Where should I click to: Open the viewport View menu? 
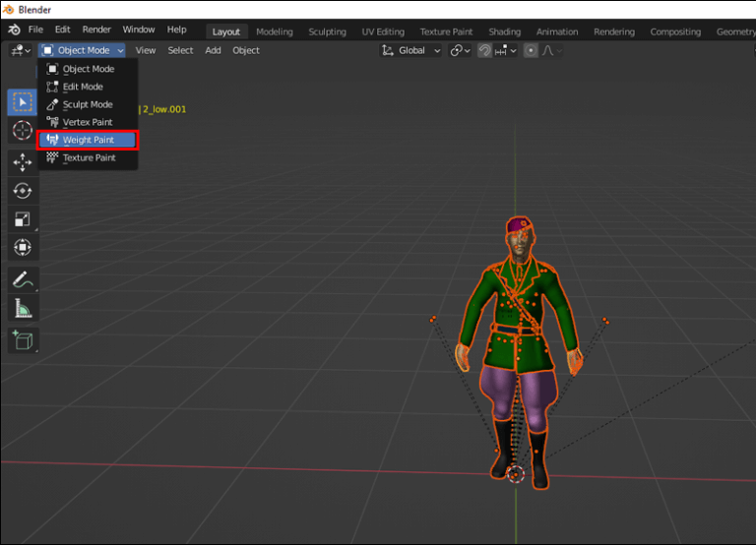(146, 50)
